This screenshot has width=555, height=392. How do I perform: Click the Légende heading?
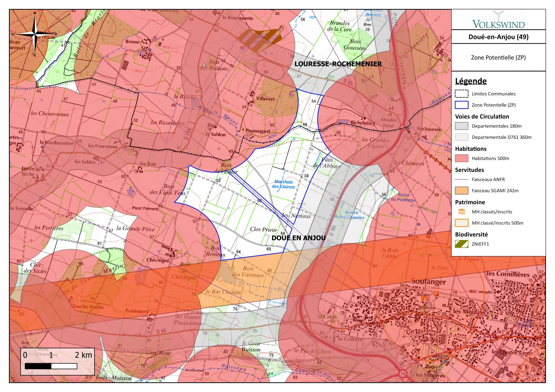point(471,81)
